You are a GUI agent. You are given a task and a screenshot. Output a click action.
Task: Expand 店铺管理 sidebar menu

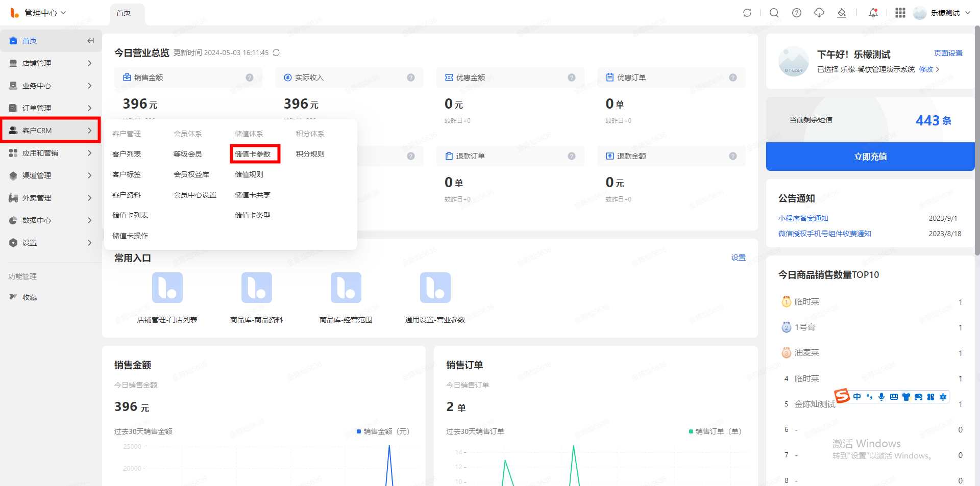[x=51, y=63]
